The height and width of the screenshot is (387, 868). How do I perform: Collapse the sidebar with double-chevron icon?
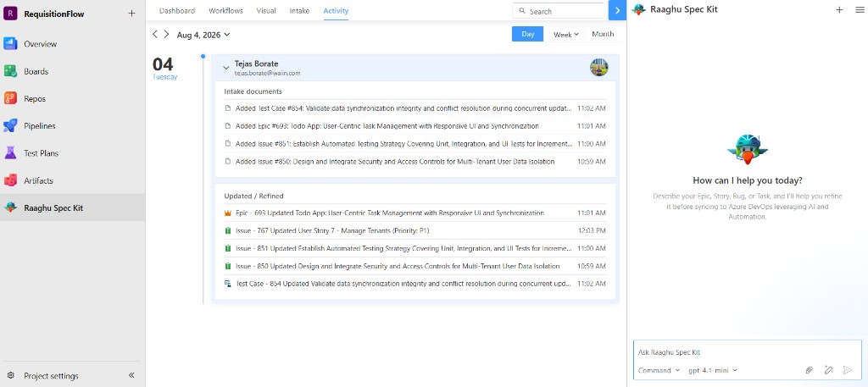(x=131, y=375)
